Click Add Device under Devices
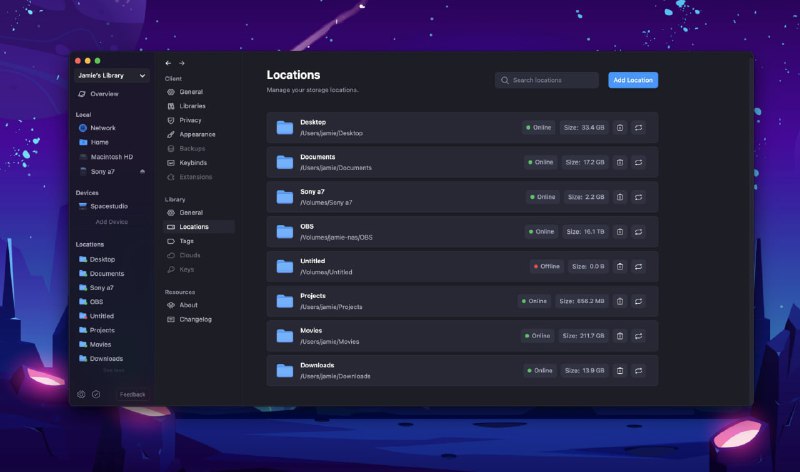800x472 pixels. 112,221
